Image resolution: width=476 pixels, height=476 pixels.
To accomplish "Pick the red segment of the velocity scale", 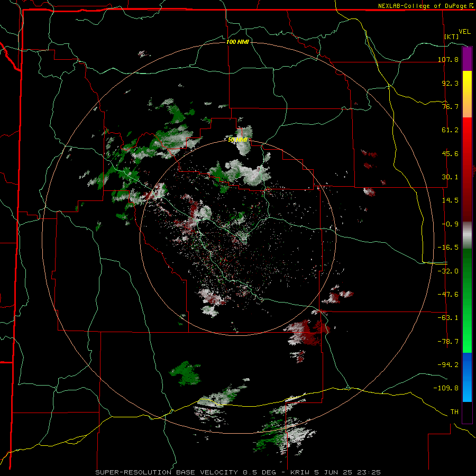I will 467,169.
